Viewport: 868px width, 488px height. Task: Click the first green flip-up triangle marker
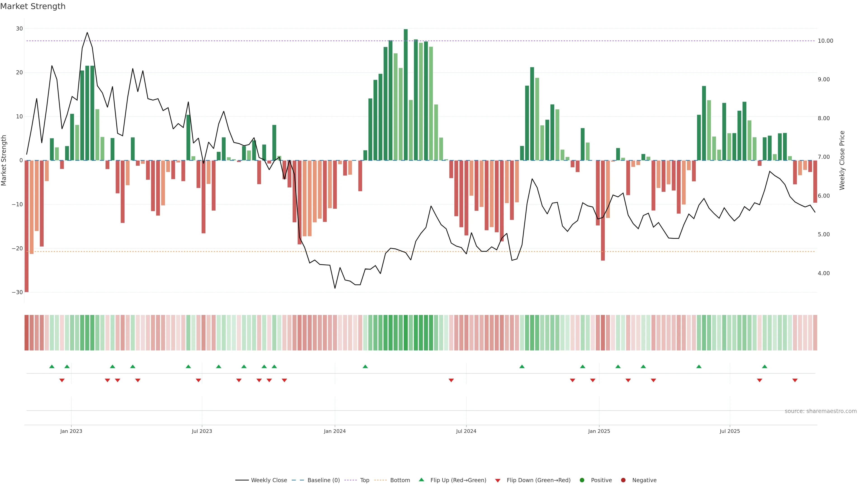coord(52,366)
